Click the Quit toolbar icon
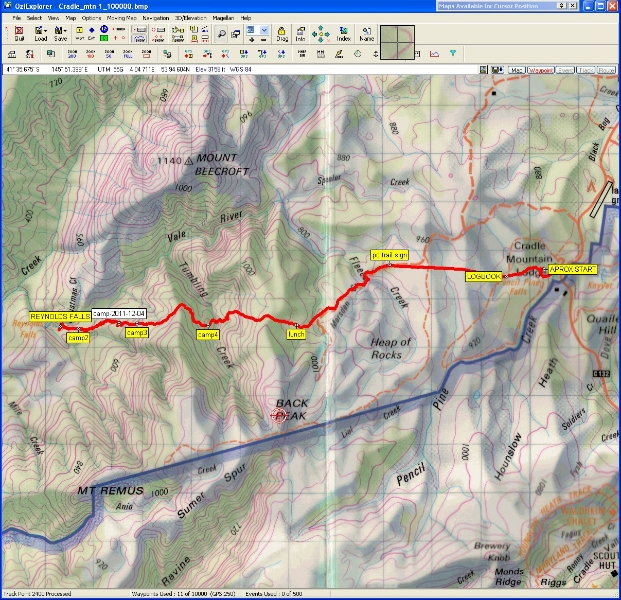This screenshot has width=621, height=600. pyautogui.click(x=20, y=34)
